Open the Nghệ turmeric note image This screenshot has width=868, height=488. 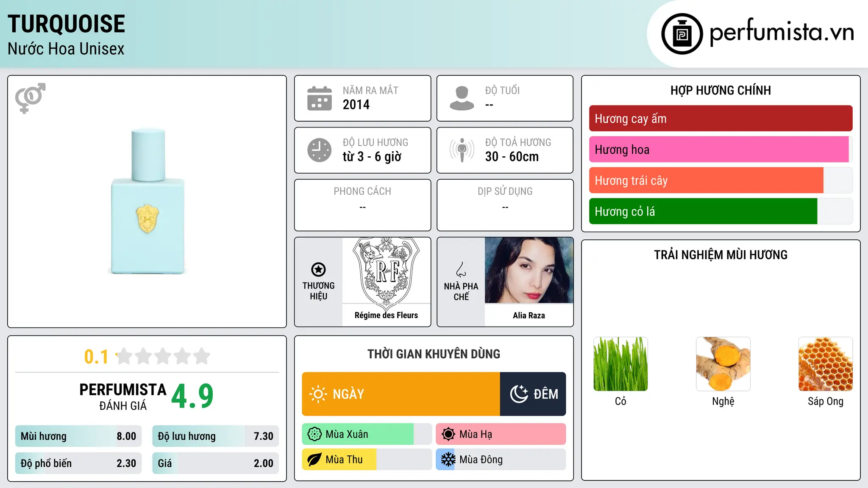pos(723,364)
